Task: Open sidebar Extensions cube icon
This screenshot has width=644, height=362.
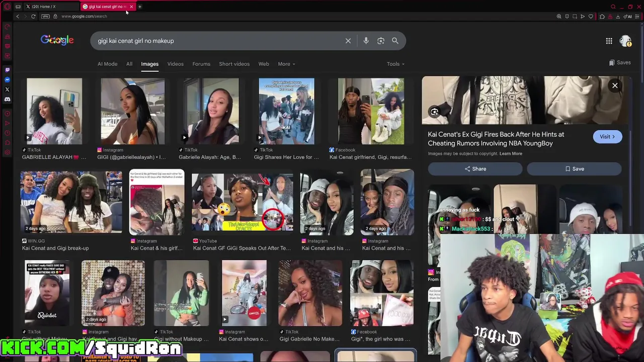Action: [x=7, y=143]
